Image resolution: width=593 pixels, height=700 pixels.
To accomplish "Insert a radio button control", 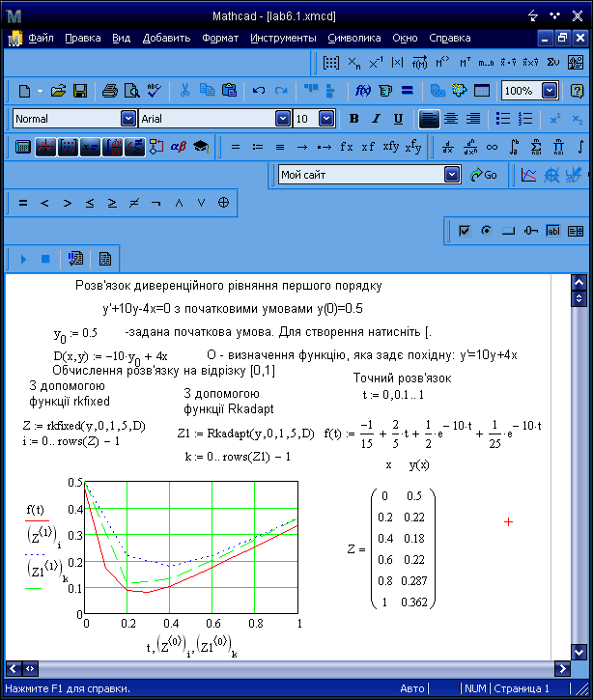I will [x=486, y=231].
